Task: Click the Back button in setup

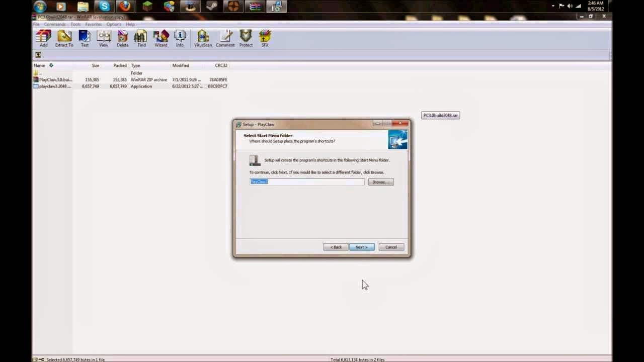Action: (336, 247)
